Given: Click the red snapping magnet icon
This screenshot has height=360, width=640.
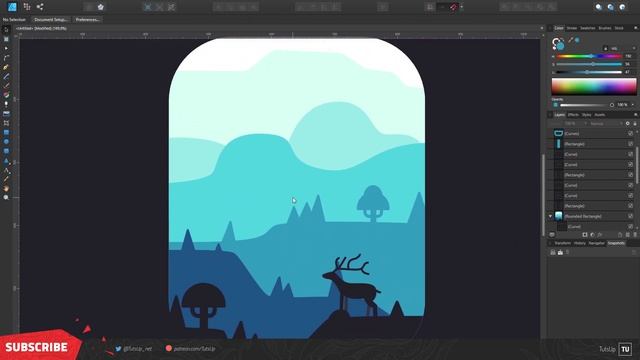Looking at the screenshot, I should coord(454,7).
